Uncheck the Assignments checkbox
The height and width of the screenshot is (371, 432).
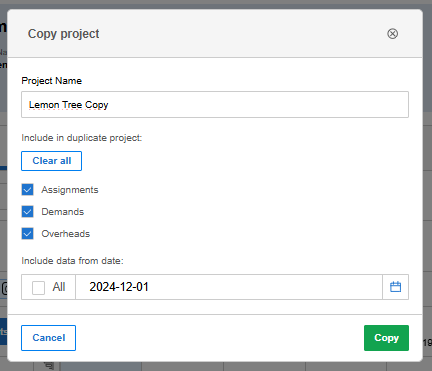tap(27, 190)
